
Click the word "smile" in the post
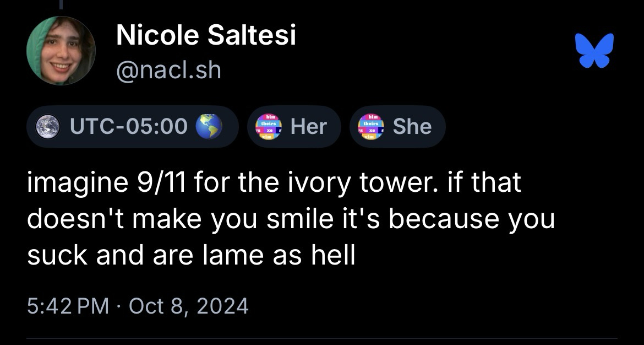pos(297,219)
